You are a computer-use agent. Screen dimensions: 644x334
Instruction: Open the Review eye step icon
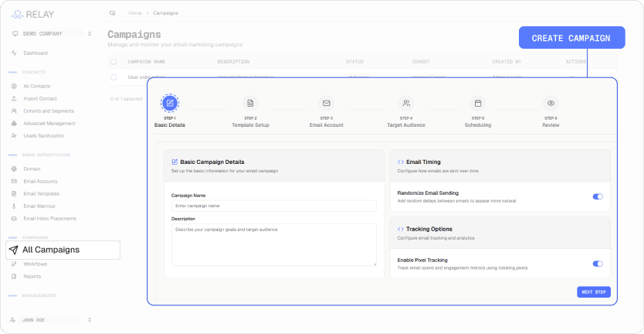coord(551,103)
